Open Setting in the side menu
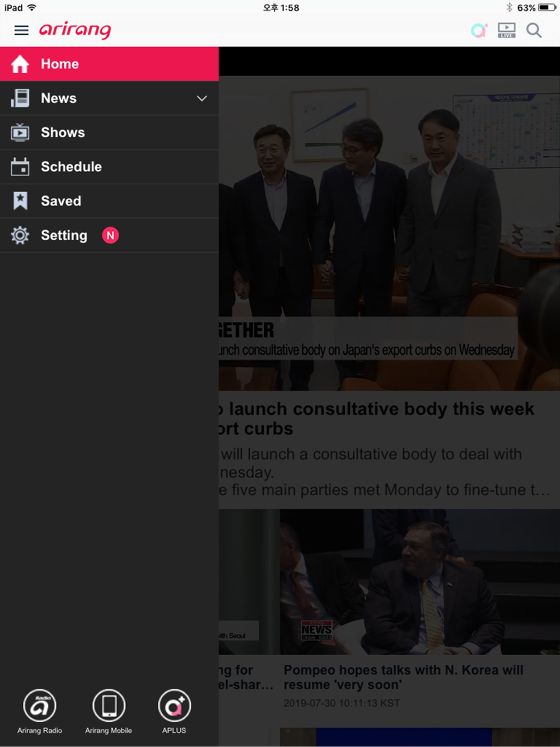 [64, 235]
